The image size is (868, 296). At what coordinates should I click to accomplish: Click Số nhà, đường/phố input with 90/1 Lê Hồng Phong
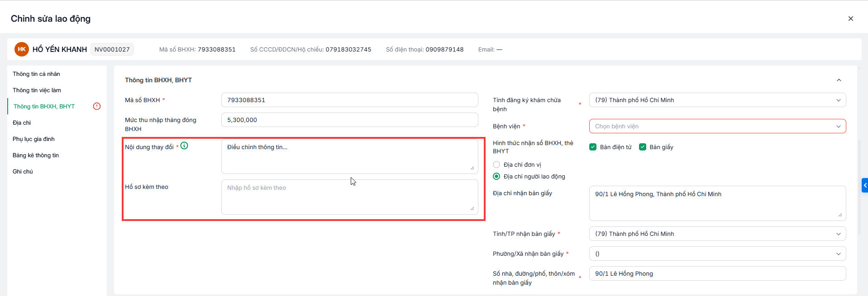click(x=717, y=273)
